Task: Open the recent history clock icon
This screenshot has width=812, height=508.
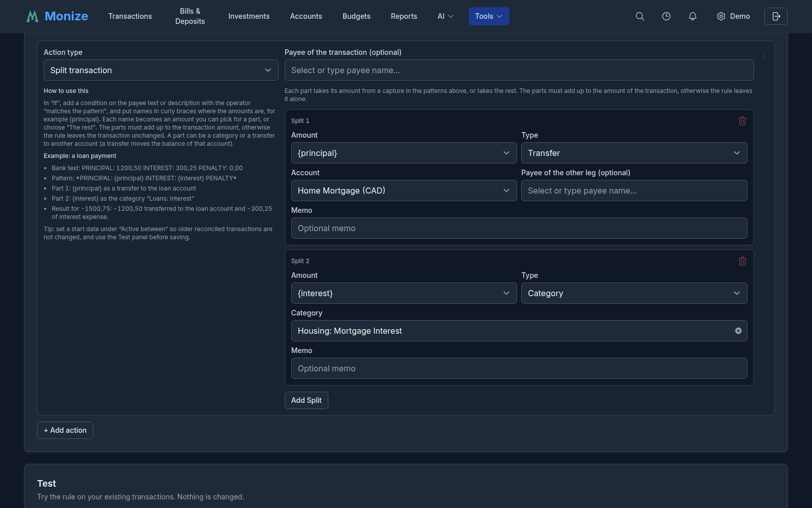Action: tap(666, 16)
